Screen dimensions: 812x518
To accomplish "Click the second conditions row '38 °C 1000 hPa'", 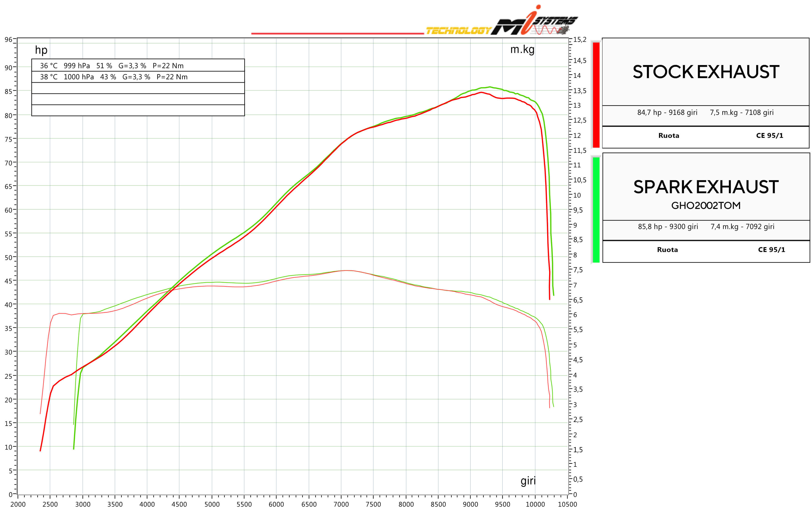I will [138, 77].
